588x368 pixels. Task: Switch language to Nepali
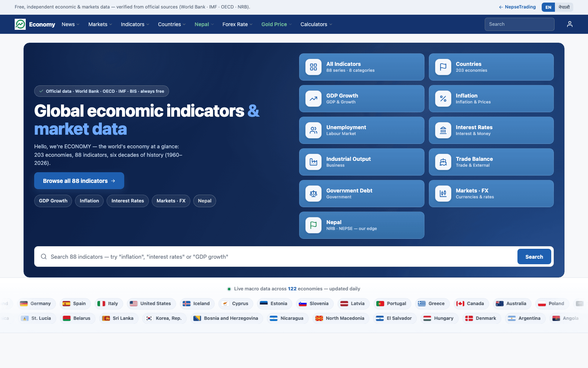tap(564, 7)
